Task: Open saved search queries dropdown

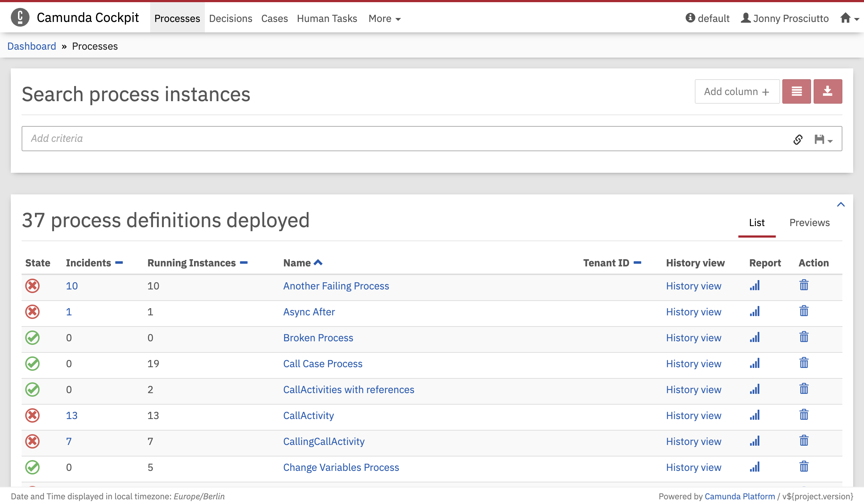Action: pos(823,139)
